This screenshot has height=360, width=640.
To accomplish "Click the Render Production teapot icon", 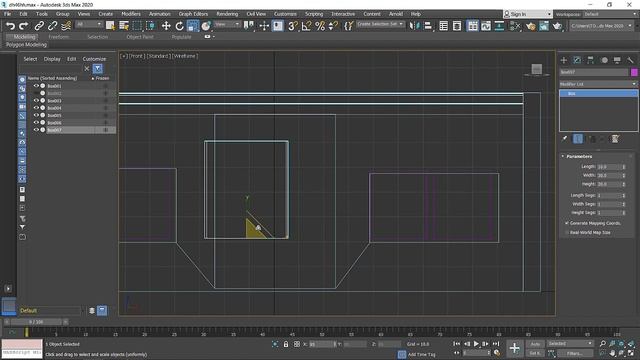I will [x=557, y=26].
